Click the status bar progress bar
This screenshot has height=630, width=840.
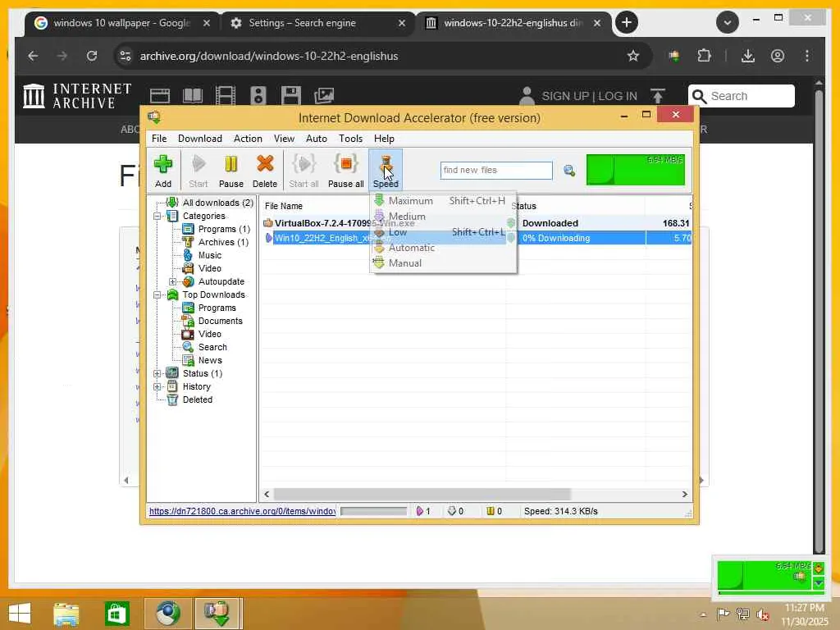click(x=373, y=511)
